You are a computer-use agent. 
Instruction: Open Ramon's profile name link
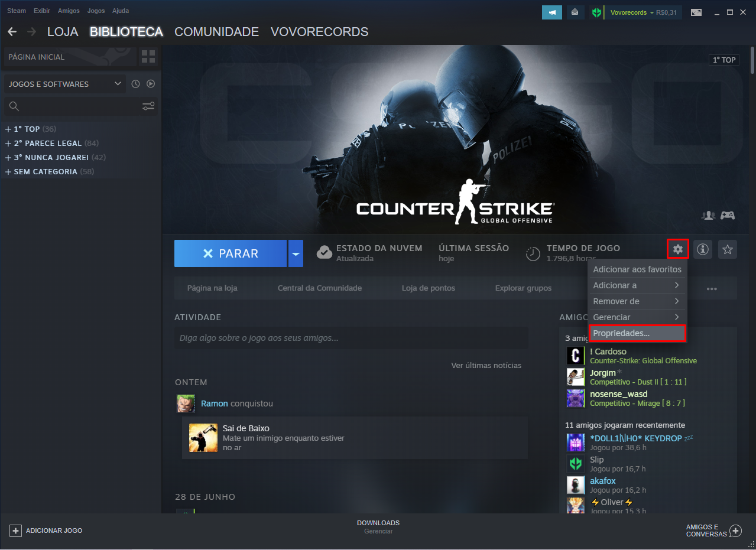pyautogui.click(x=214, y=403)
